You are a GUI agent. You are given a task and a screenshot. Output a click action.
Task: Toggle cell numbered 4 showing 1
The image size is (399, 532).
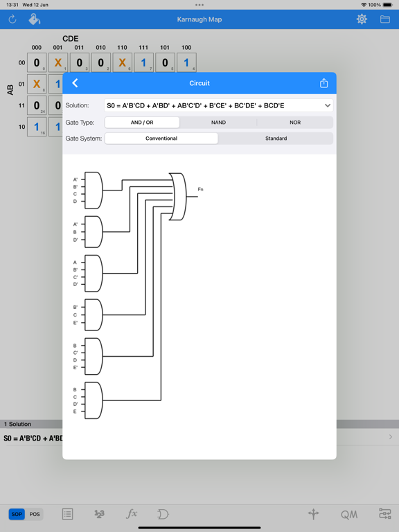point(186,62)
